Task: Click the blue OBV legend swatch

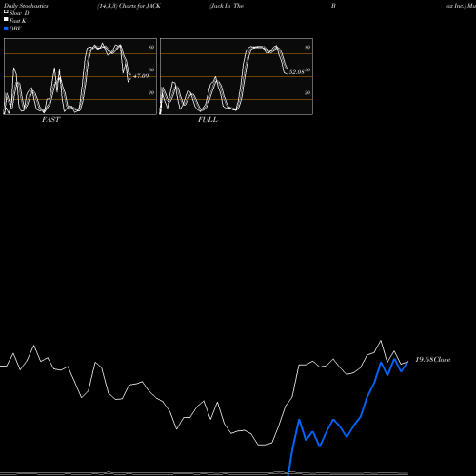Action: (6, 29)
